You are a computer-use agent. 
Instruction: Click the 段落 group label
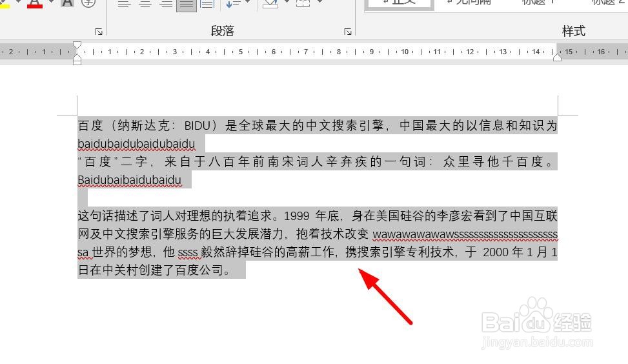pos(223,31)
